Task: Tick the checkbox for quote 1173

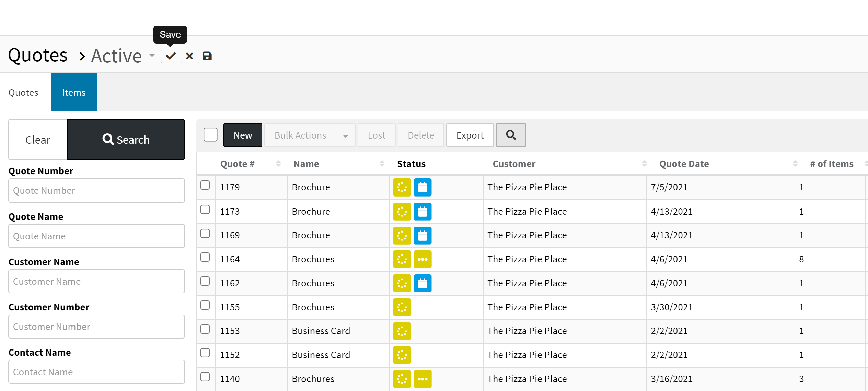Action: [205, 210]
